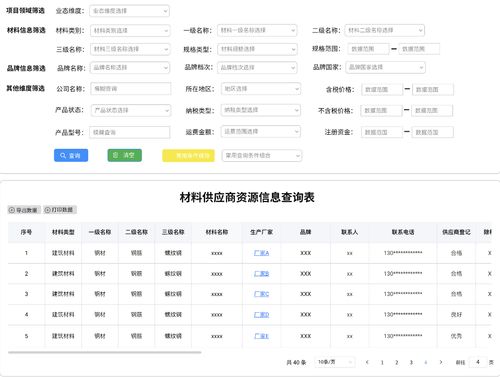Choose a brand in 品牌名称 dropdown
The width and height of the screenshot is (500, 377).
[130, 68]
